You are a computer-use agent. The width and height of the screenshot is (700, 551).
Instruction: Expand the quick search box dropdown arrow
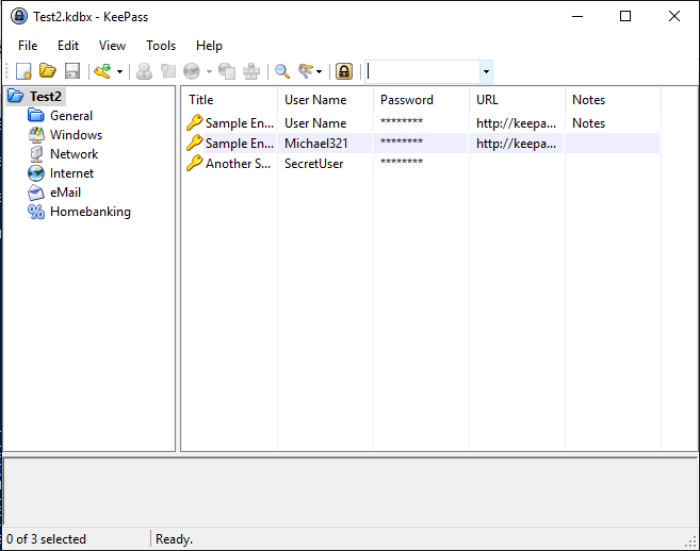point(486,72)
